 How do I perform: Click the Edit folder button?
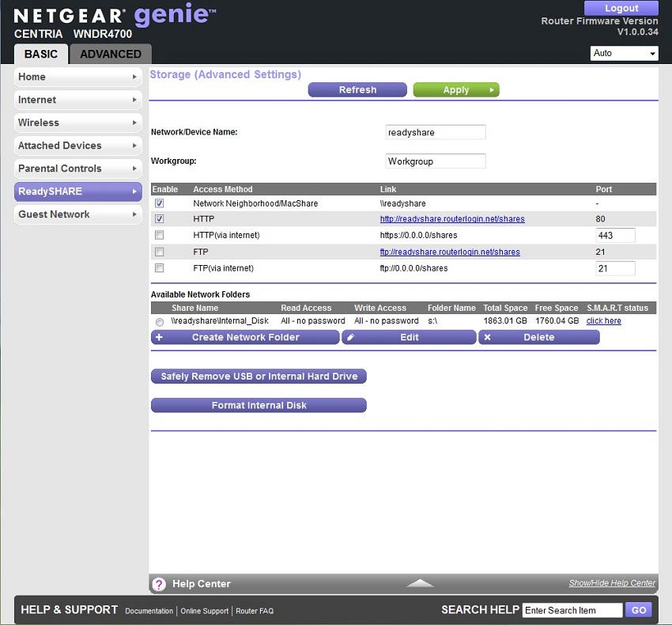pos(409,337)
